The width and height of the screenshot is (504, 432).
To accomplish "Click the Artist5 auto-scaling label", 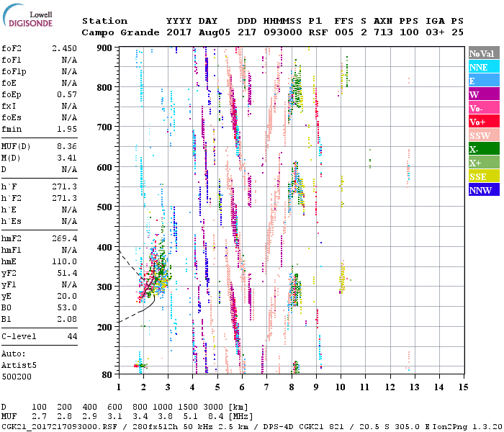I will [x=19, y=365].
